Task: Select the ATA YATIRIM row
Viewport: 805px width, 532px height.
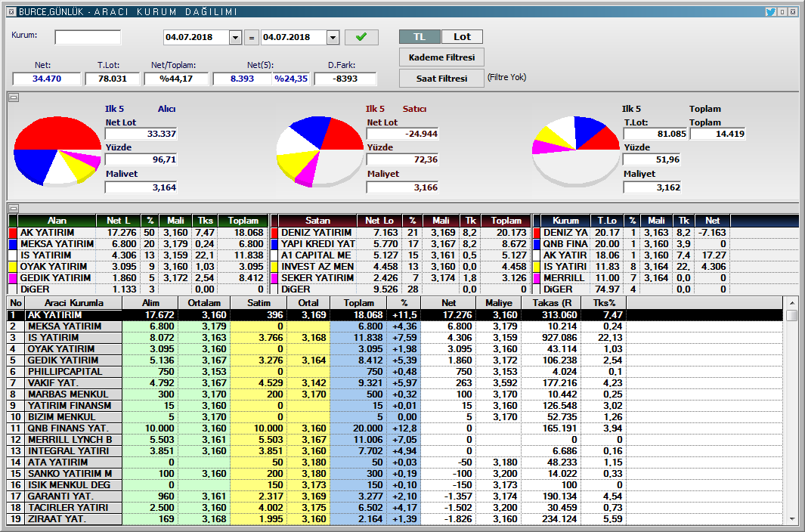Action: pyautogui.click(x=395, y=462)
